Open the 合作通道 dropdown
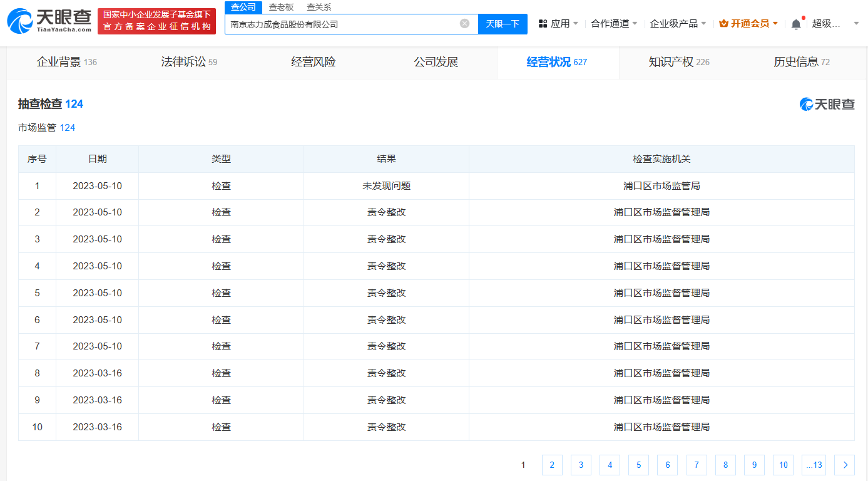The width and height of the screenshot is (868, 481). (609, 23)
